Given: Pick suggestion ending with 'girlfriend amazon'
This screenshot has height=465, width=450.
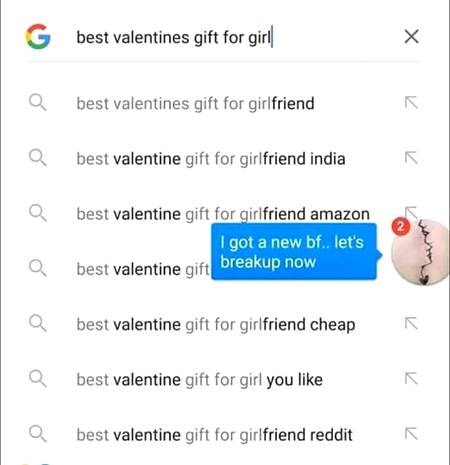Looking at the screenshot, I should coord(223,214).
